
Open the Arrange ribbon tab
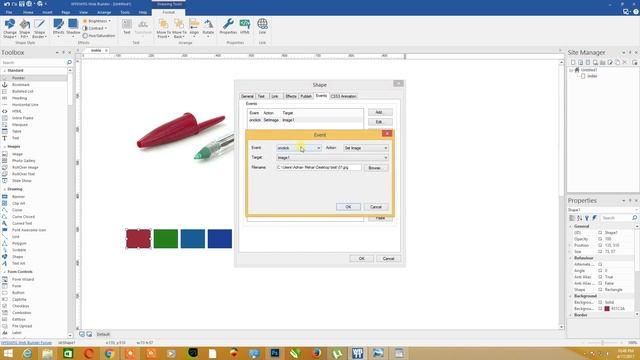click(104, 12)
